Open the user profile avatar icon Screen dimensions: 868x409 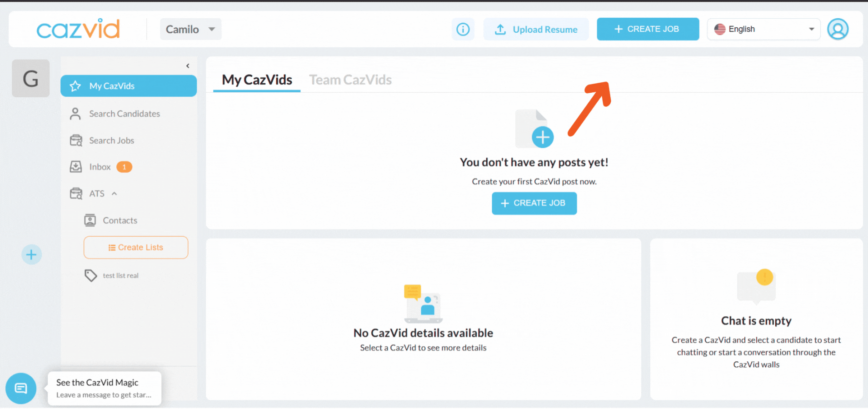(838, 29)
